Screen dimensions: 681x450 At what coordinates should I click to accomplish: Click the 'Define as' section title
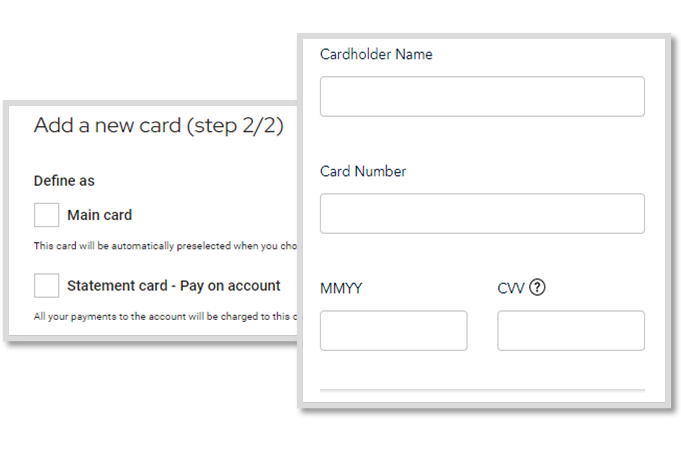point(64,181)
